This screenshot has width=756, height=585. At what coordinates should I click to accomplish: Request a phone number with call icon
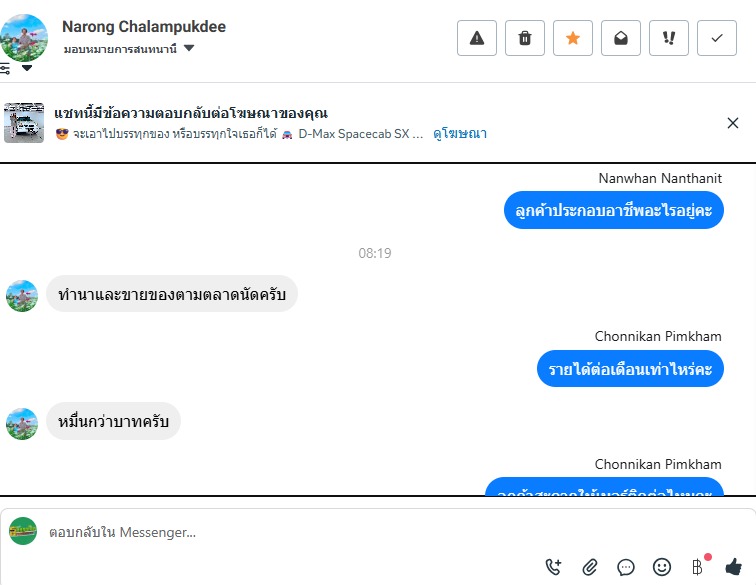click(554, 567)
